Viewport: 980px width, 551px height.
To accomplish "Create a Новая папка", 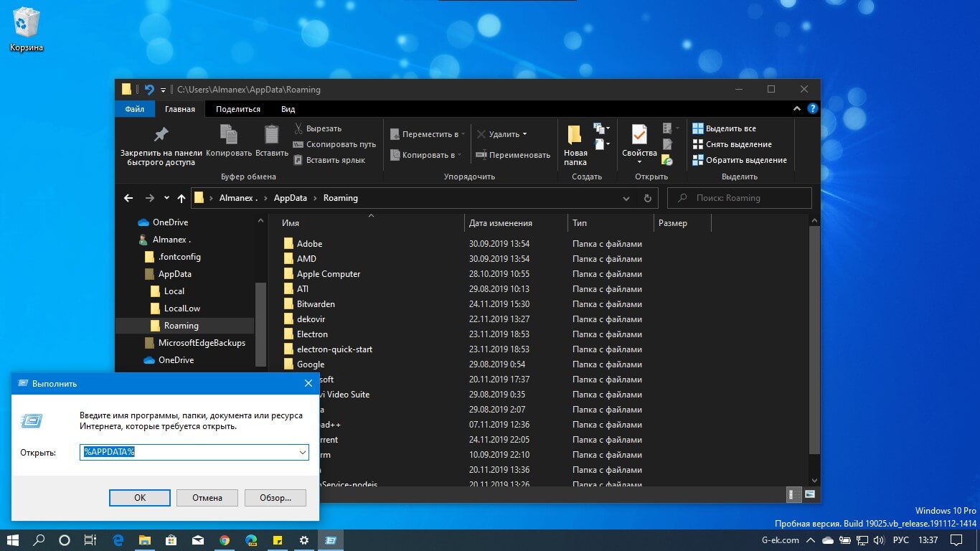I will pos(575,146).
